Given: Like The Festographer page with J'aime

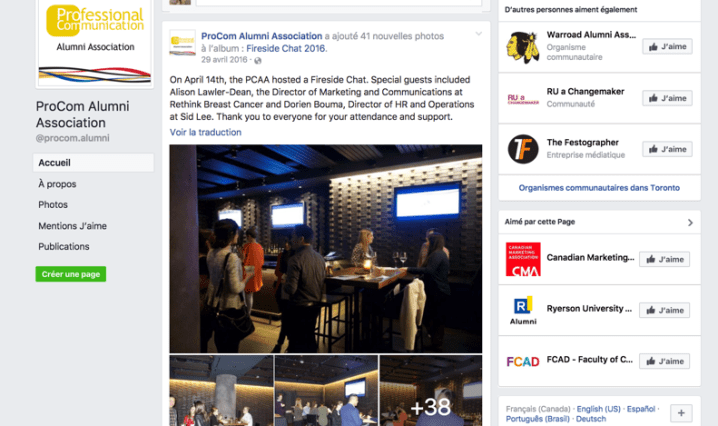Looking at the screenshot, I should [667, 149].
